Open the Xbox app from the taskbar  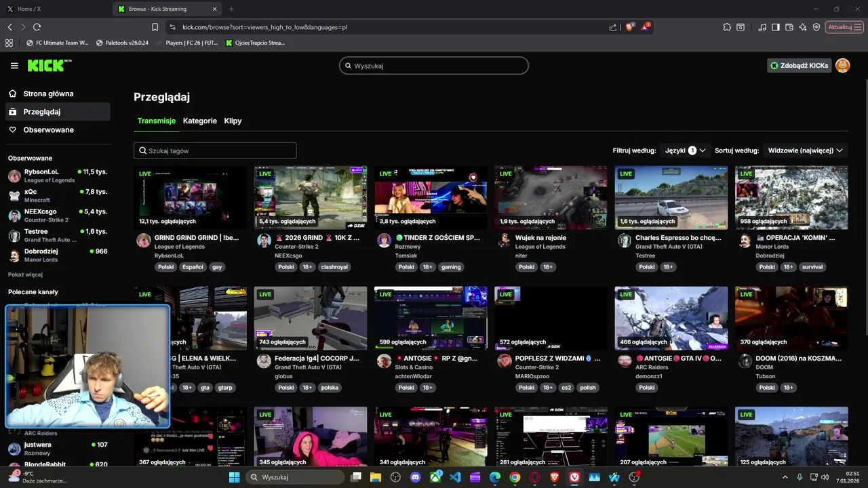coord(435,477)
